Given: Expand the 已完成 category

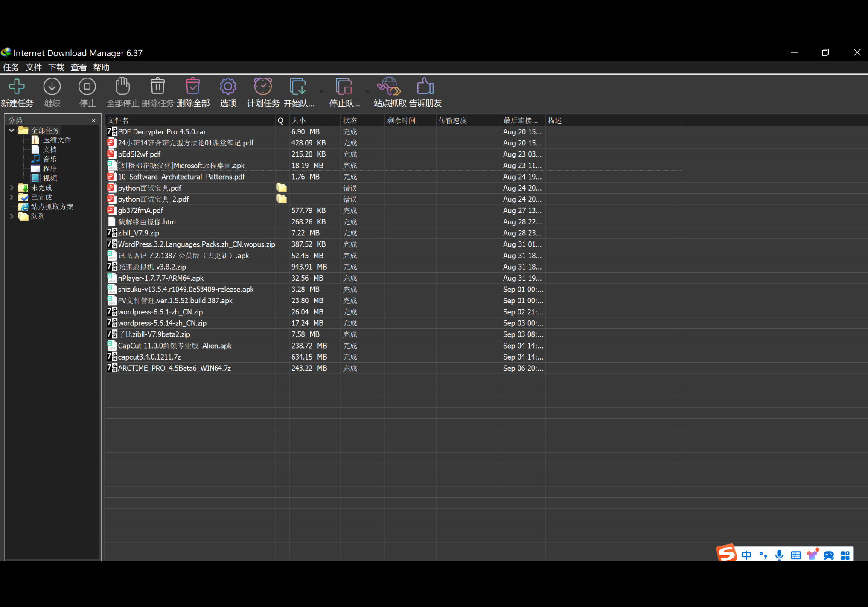Looking at the screenshot, I should tap(12, 197).
